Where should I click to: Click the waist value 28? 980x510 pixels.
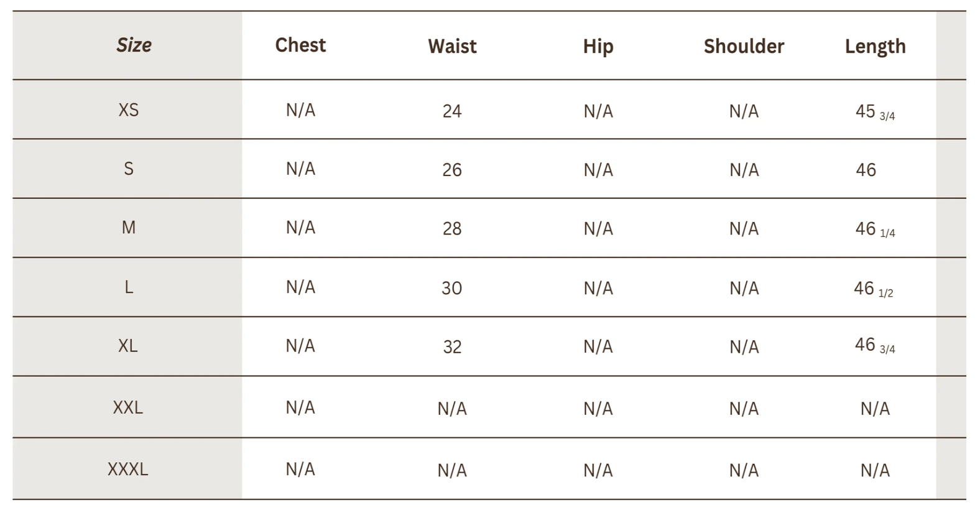tap(452, 229)
